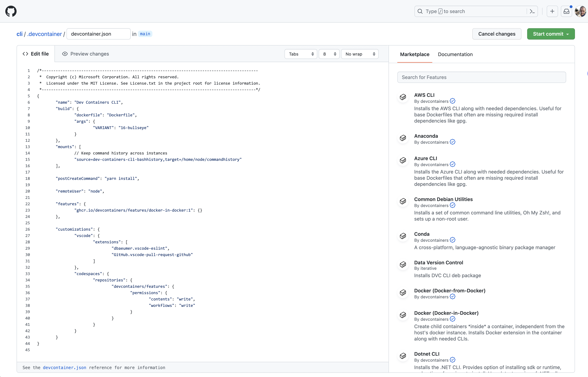Switch to the Documentation tab
Viewport: 588px width, 377px height.
(x=455, y=54)
